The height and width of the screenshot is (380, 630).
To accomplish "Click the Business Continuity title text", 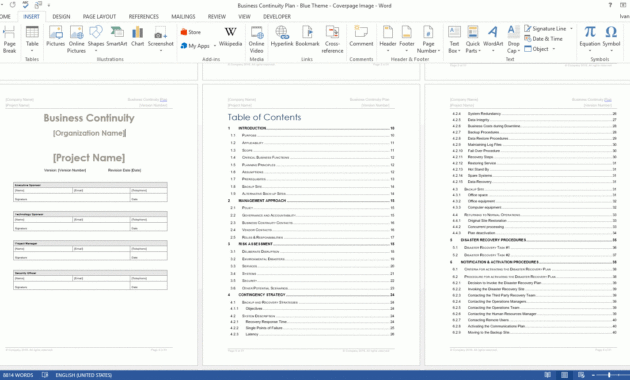I will click(x=89, y=118).
